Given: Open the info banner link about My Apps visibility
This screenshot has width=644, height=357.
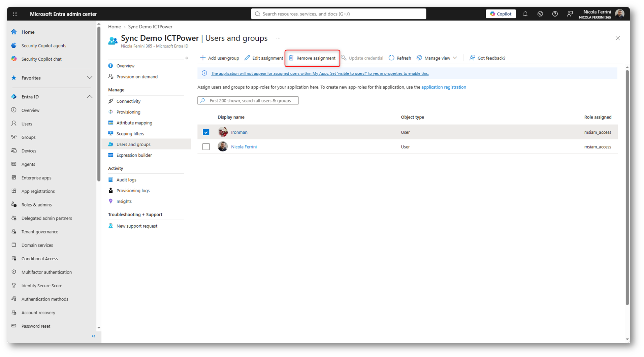Looking at the screenshot, I should [x=320, y=73].
